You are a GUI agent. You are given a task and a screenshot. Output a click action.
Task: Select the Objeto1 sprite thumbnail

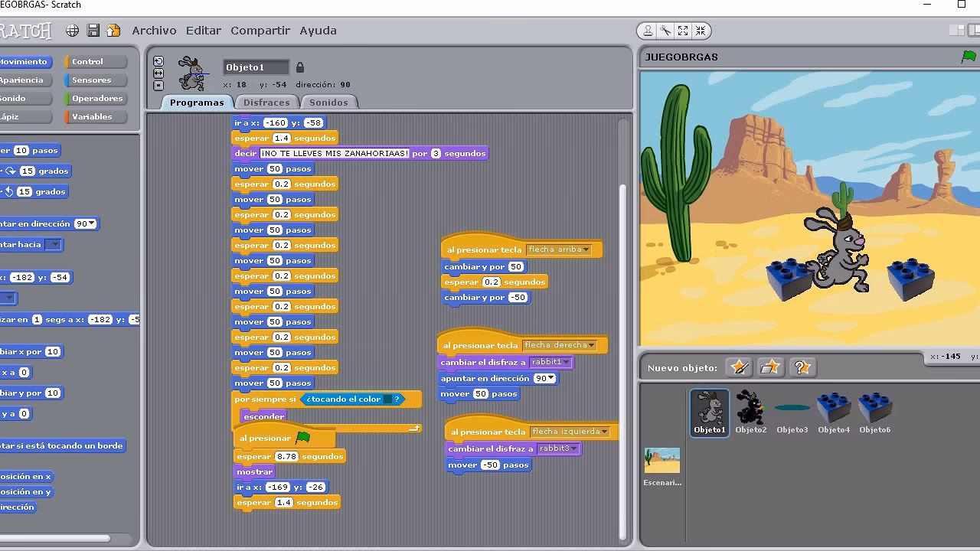710,412
